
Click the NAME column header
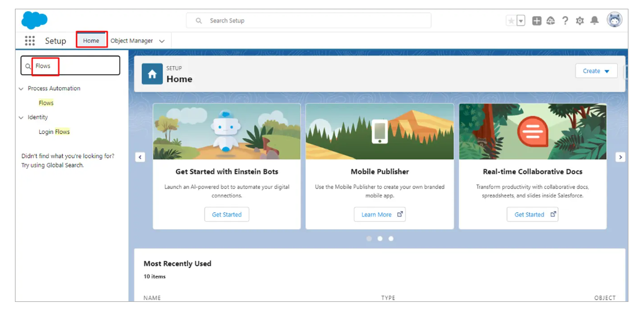click(152, 298)
